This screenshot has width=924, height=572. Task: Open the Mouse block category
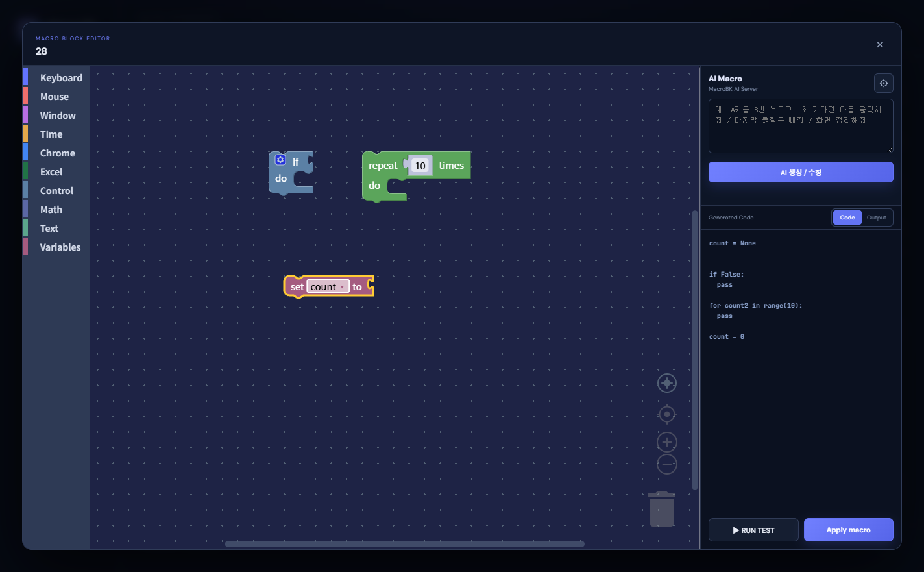[56, 97]
